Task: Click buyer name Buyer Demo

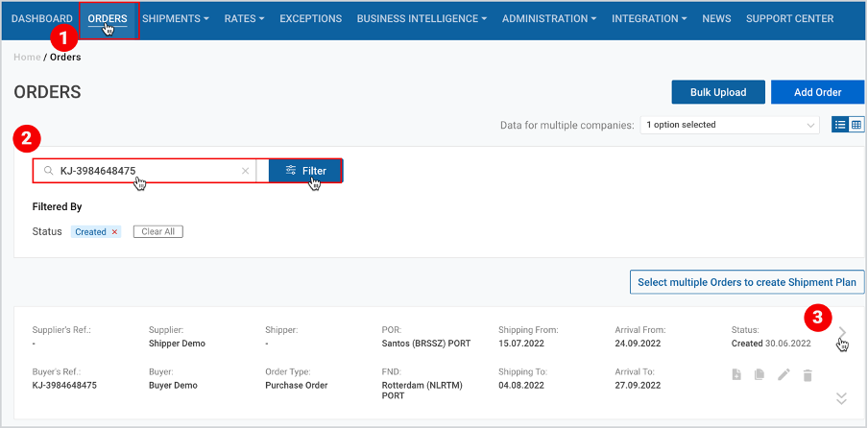Action: coord(173,385)
